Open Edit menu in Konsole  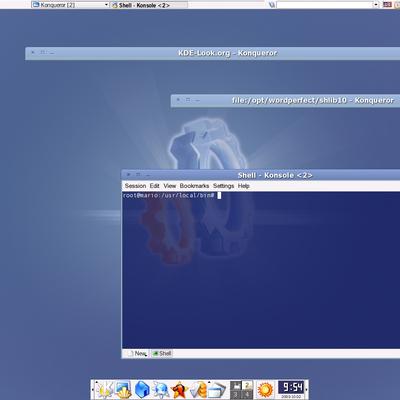[154, 186]
